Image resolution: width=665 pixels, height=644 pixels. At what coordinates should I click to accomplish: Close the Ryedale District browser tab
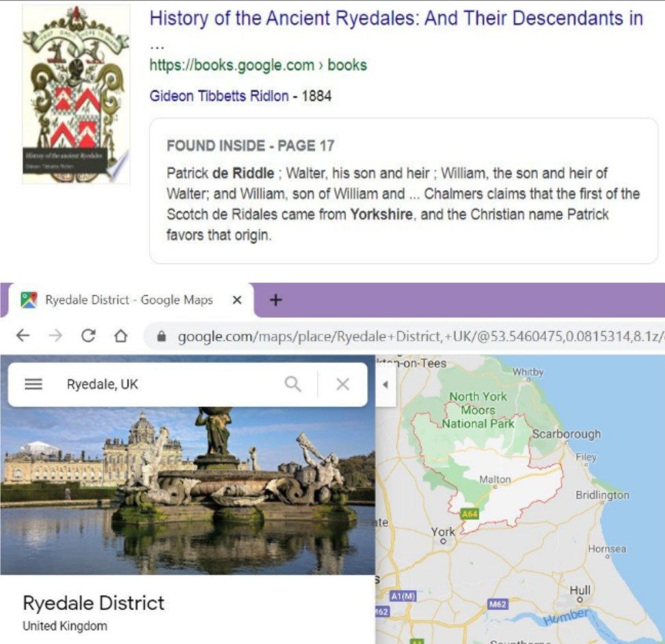[x=237, y=300]
